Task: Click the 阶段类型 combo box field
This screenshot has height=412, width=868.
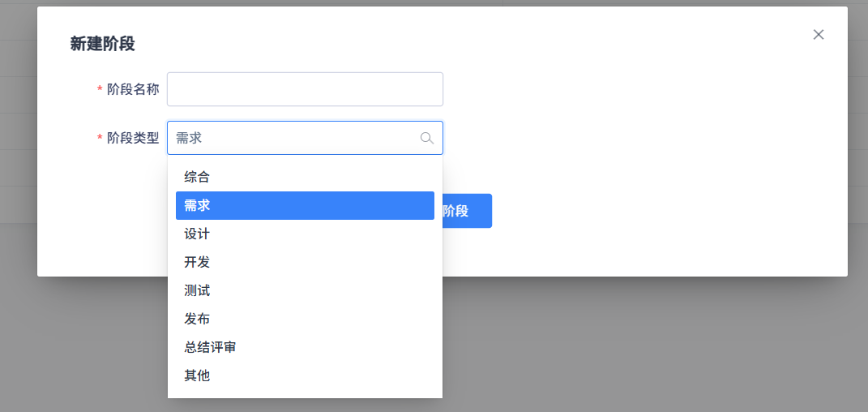Action: tap(292, 138)
